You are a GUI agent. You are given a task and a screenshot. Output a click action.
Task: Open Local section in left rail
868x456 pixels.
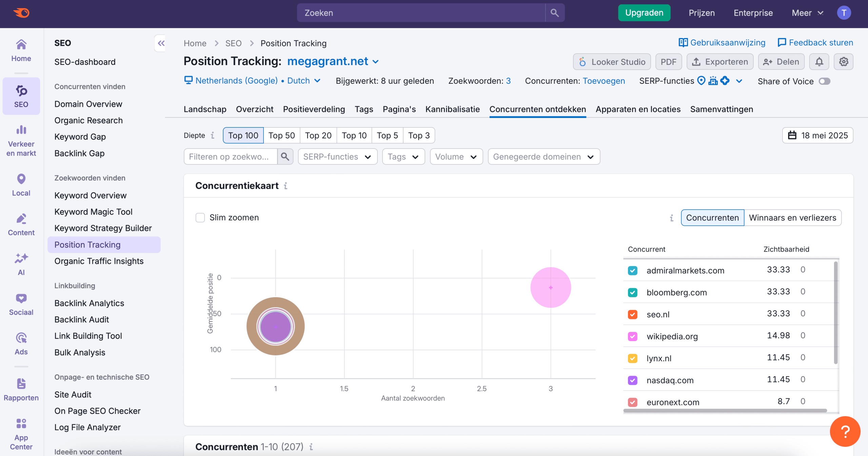[x=21, y=185]
